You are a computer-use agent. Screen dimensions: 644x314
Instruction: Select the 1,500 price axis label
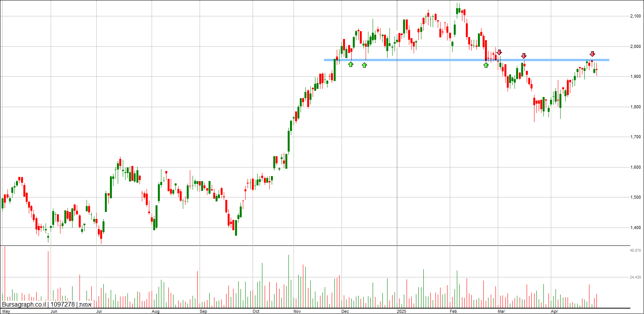(635, 198)
